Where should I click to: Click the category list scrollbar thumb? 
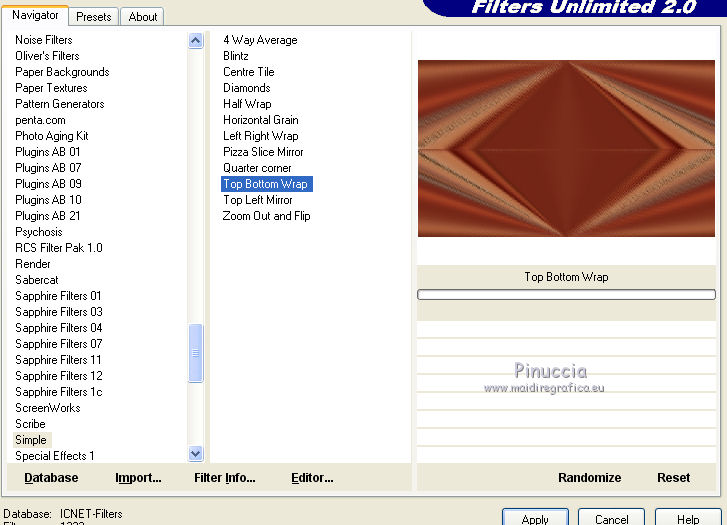coord(196,353)
